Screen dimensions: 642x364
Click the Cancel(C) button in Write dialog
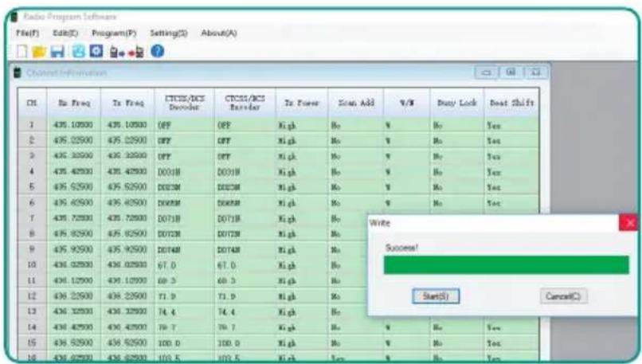pyautogui.click(x=563, y=296)
